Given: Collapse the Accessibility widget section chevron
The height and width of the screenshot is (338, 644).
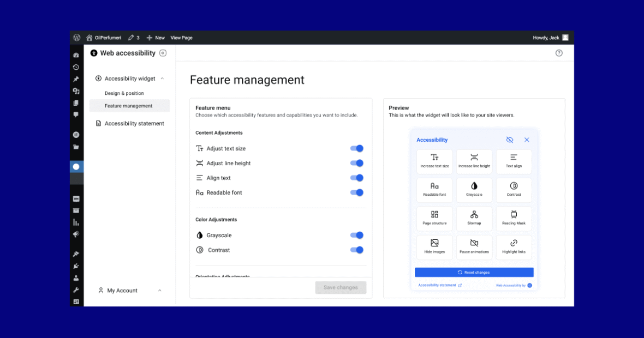Looking at the screenshot, I should (162, 79).
